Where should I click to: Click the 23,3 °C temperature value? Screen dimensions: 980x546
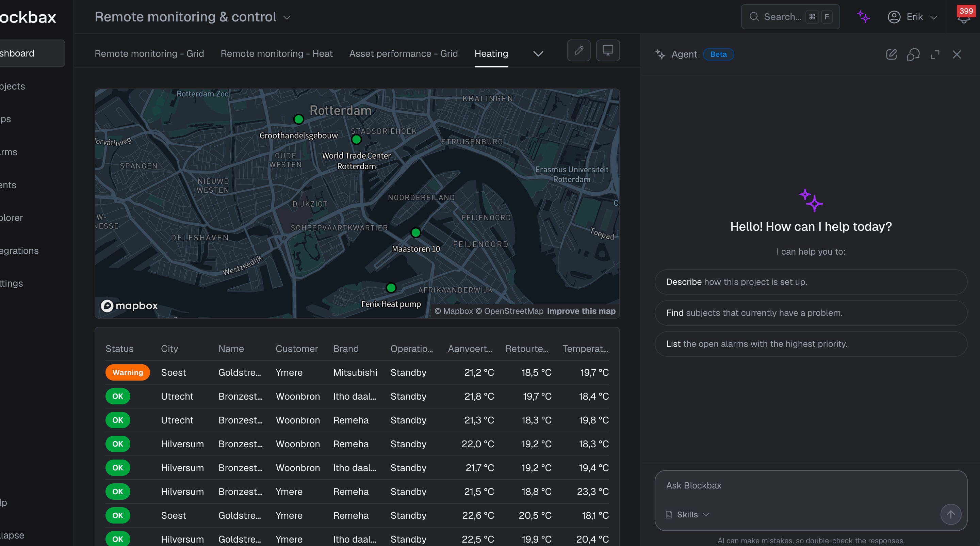592,492
